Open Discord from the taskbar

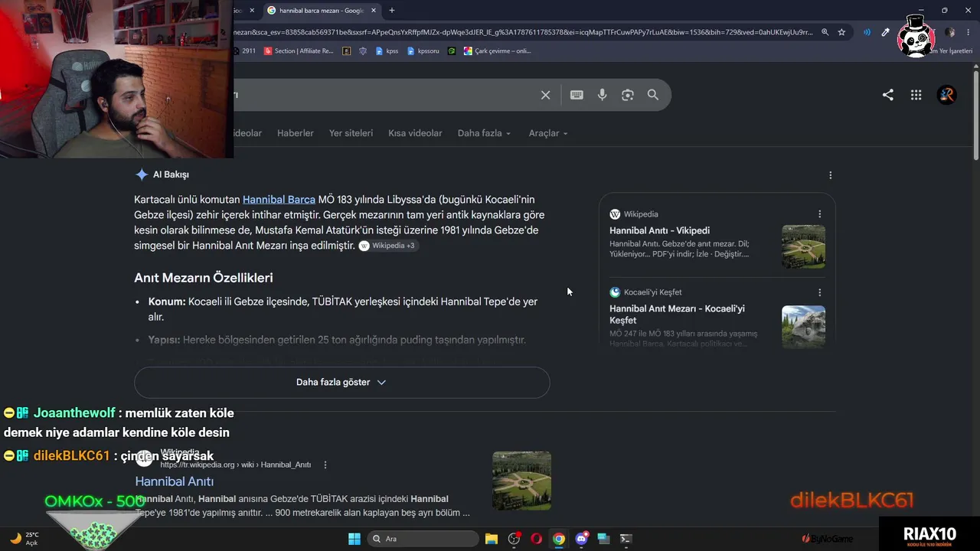581,539
